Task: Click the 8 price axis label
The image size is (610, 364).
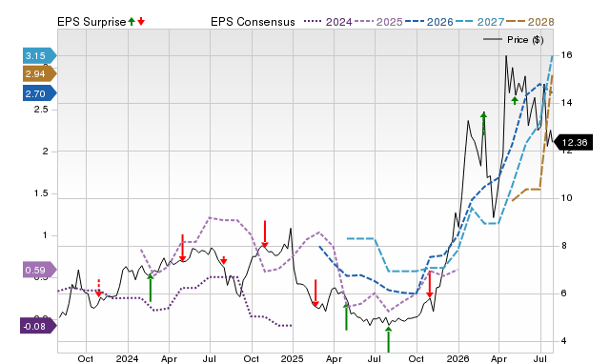Action: (x=563, y=246)
